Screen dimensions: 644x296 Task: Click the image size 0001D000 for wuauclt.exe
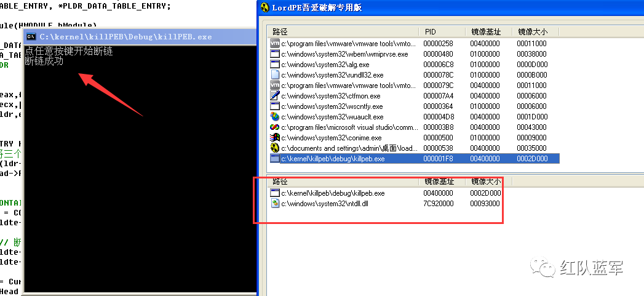532,117
